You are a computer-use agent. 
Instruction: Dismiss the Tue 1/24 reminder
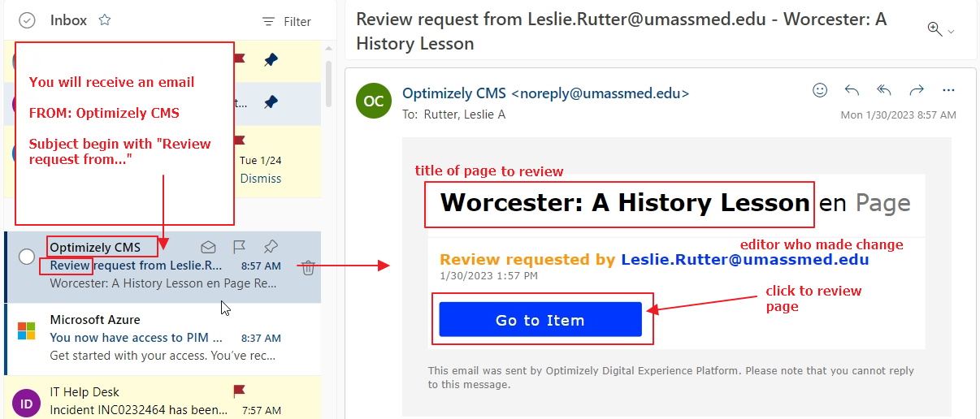coord(261,179)
